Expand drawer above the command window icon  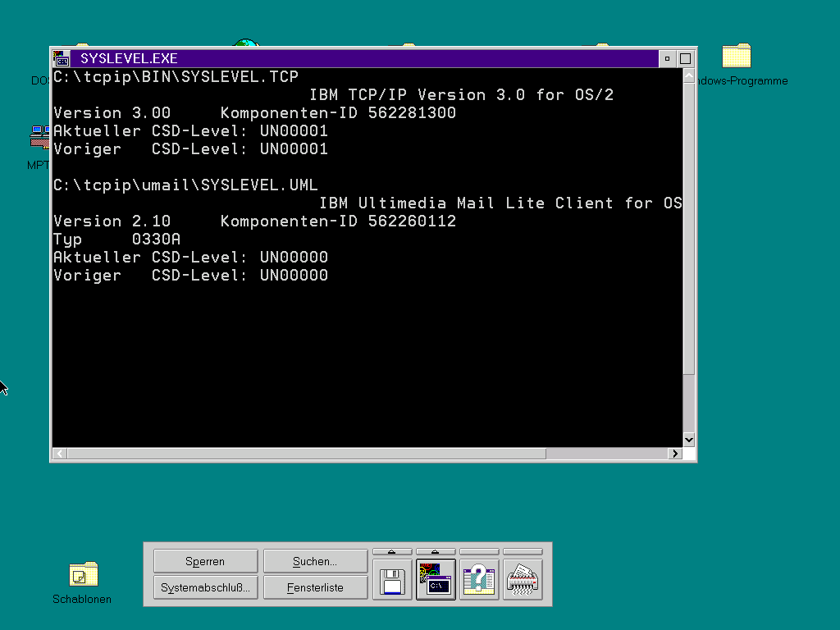(x=436, y=552)
